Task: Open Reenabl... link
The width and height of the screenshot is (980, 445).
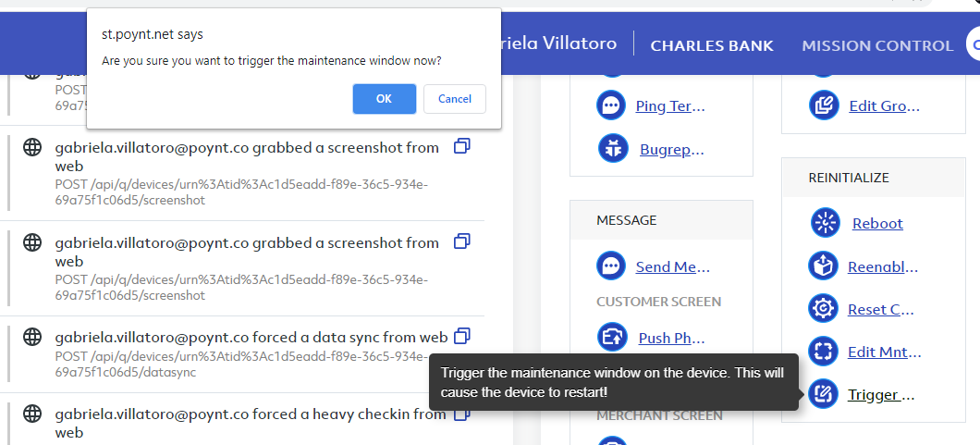Action: (x=883, y=266)
